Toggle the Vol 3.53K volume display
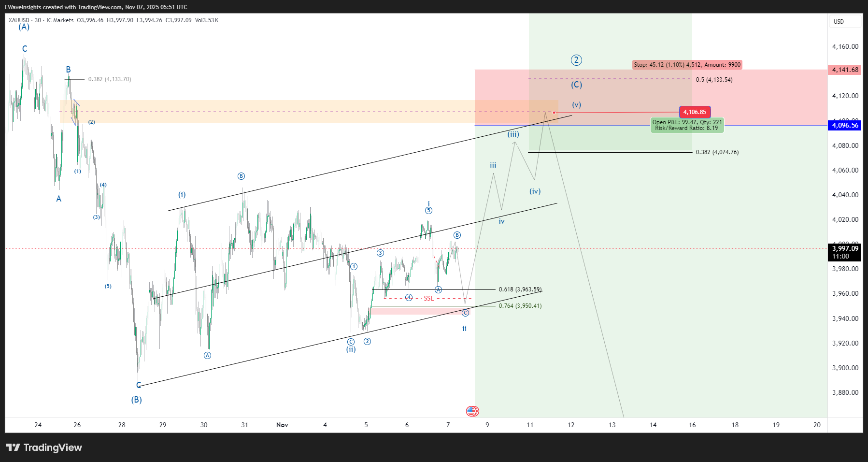Screen dimensions: 868x462 click(208, 20)
